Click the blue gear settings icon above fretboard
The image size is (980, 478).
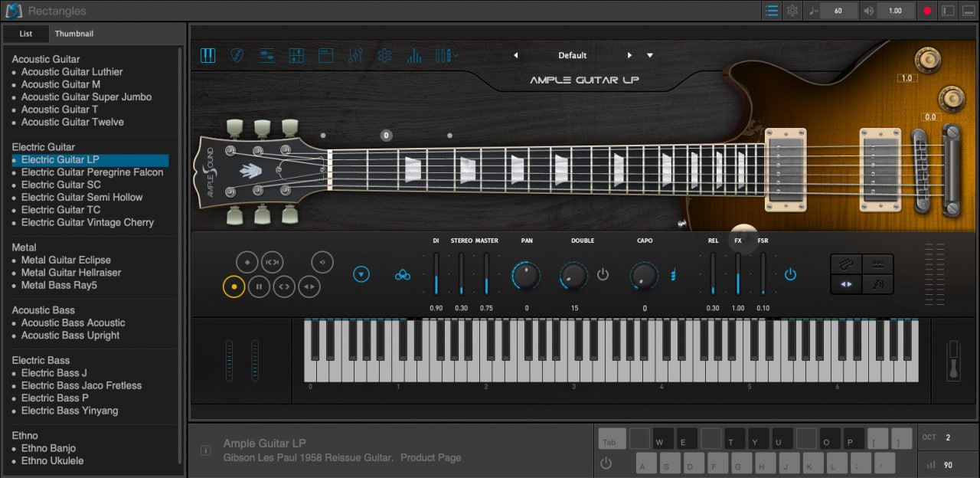click(x=384, y=56)
